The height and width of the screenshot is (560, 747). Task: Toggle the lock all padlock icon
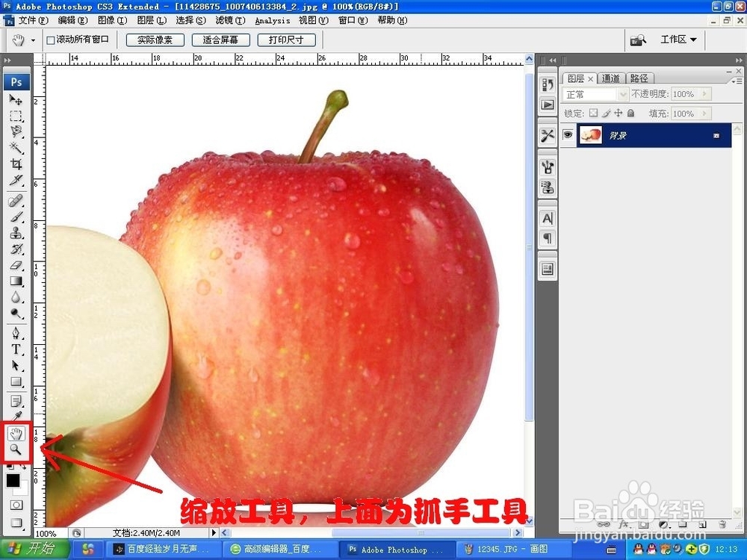tap(631, 113)
